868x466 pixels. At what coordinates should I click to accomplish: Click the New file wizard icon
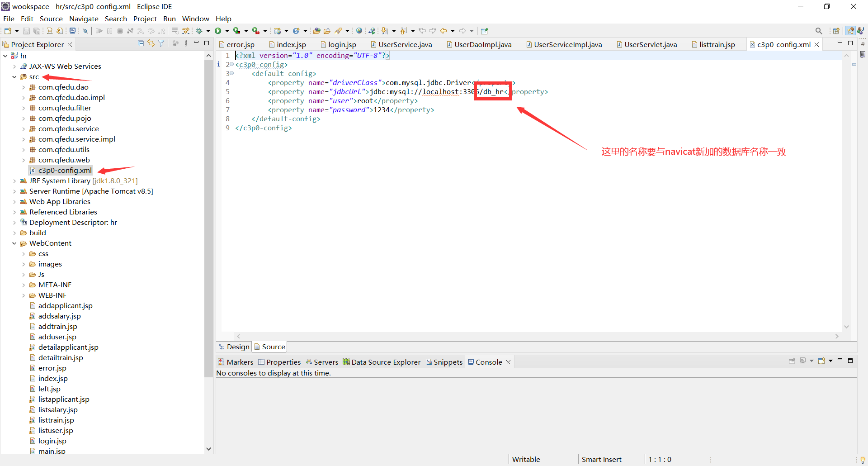8,31
